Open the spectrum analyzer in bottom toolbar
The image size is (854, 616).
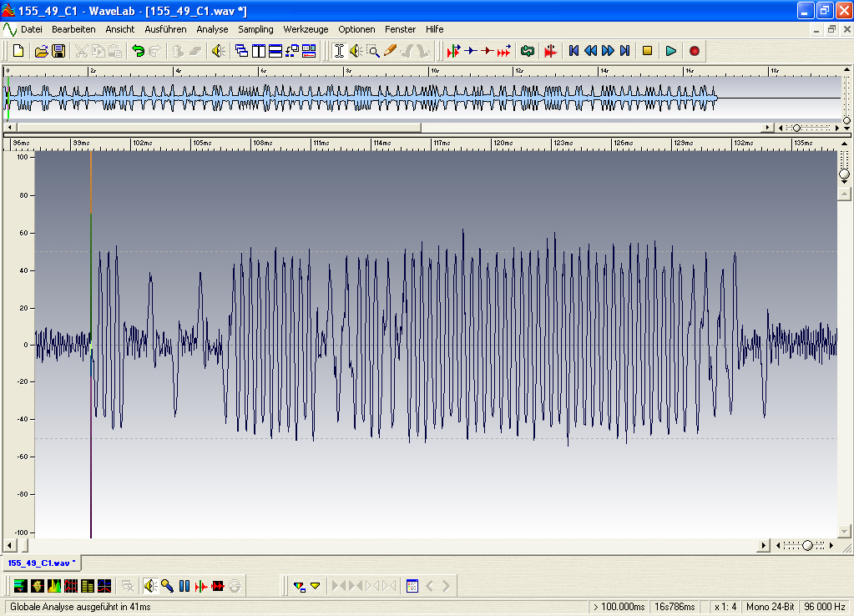point(54,586)
